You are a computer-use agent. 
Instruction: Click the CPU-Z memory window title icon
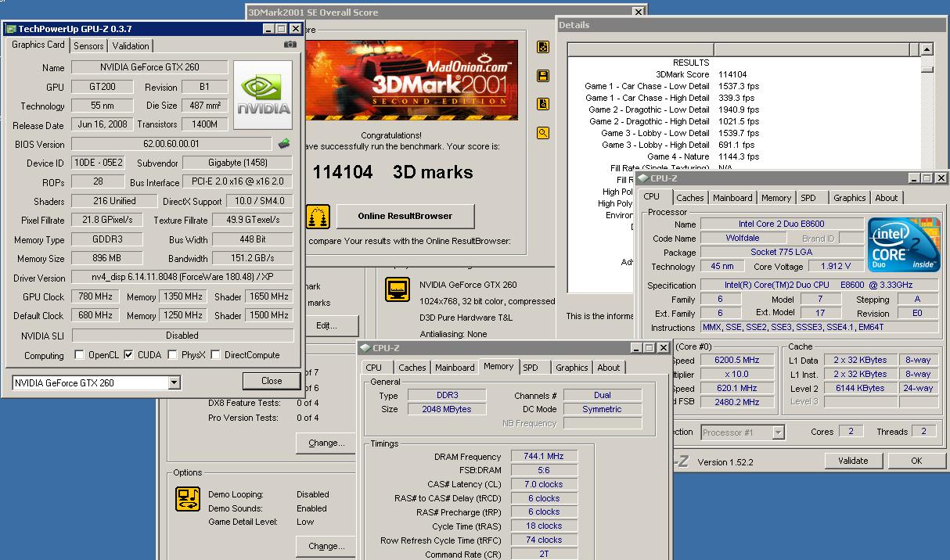[365, 348]
